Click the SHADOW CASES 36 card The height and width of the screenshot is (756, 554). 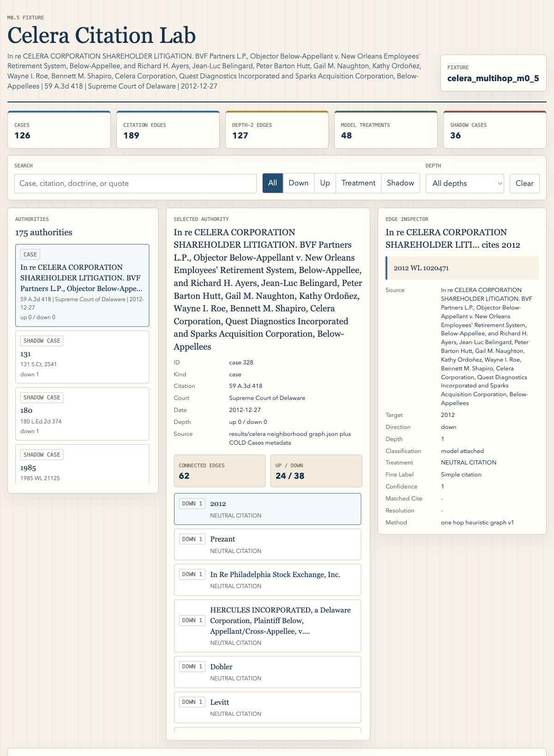click(495, 130)
